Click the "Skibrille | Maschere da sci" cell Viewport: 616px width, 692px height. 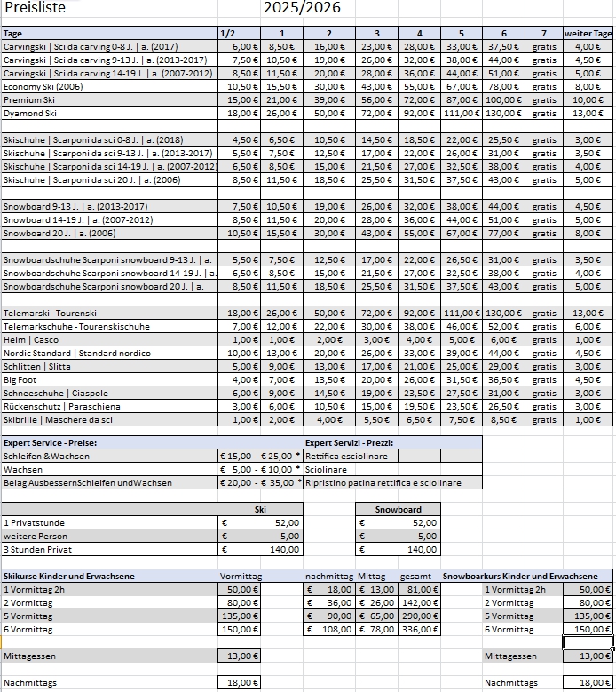[58, 419]
